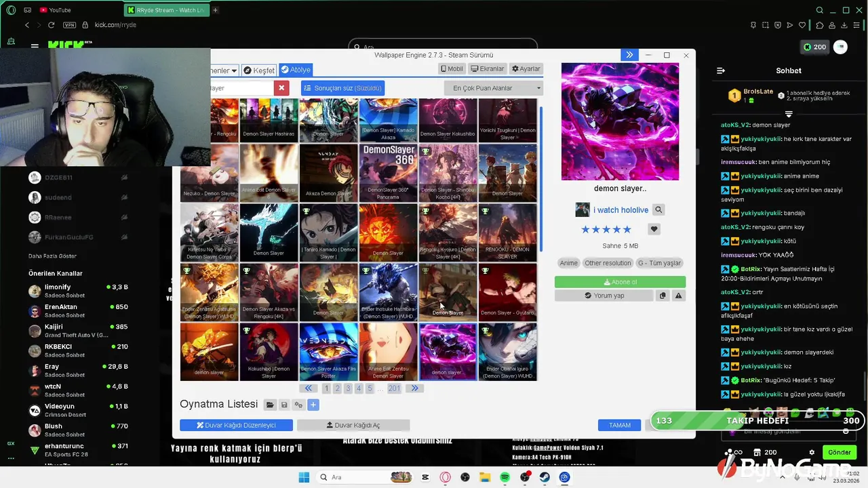Clear the search field with the red X
868x488 pixels.
click(281, 88)
